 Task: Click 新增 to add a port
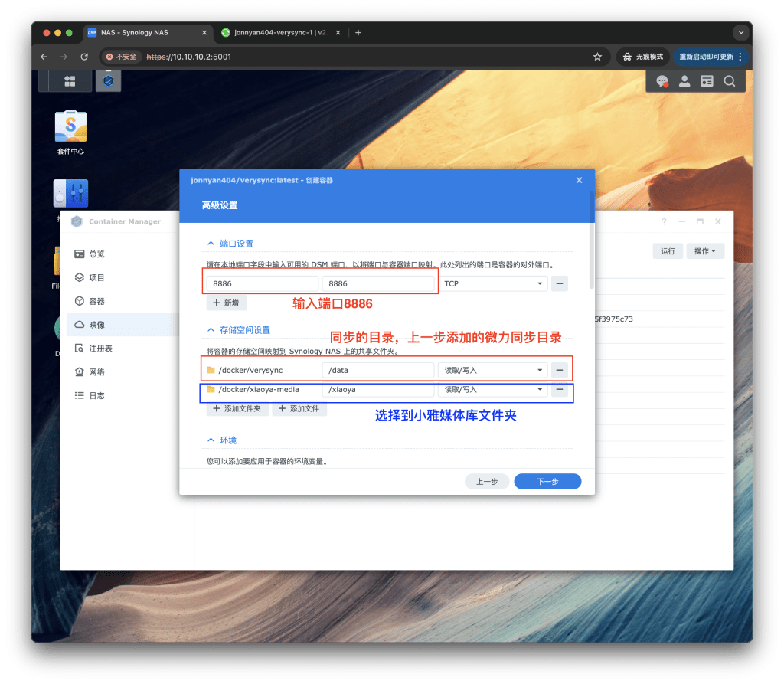tap(226, 303)
